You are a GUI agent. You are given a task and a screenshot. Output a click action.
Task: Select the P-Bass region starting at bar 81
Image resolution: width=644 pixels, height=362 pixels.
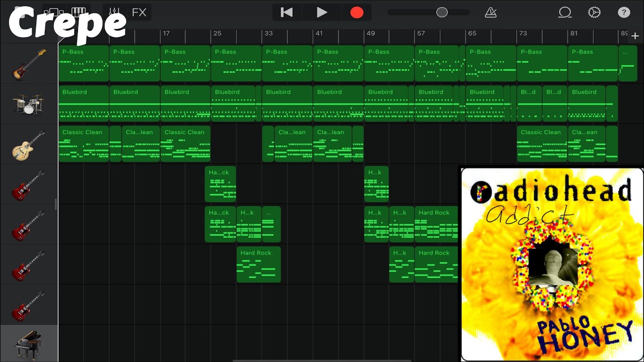593,63
